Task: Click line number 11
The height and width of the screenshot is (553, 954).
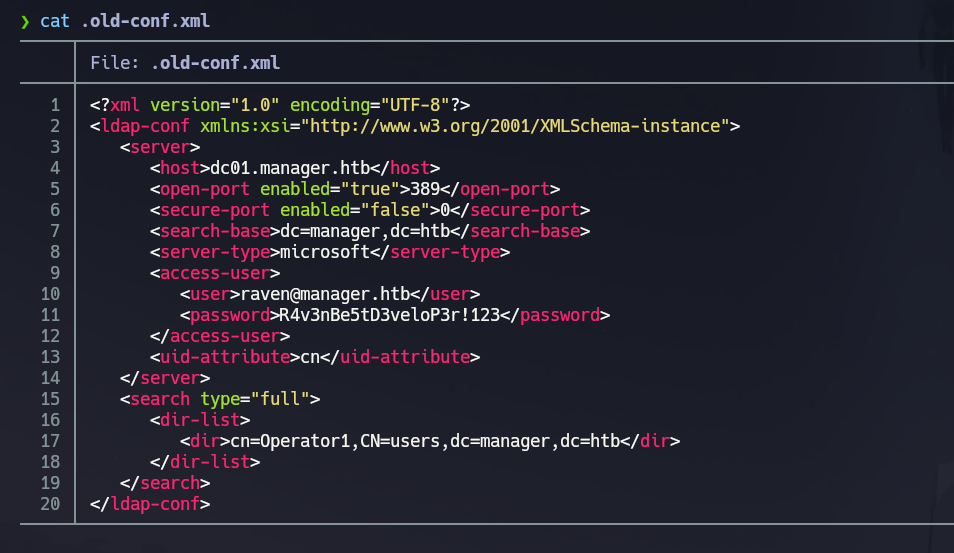Action: 50,315
